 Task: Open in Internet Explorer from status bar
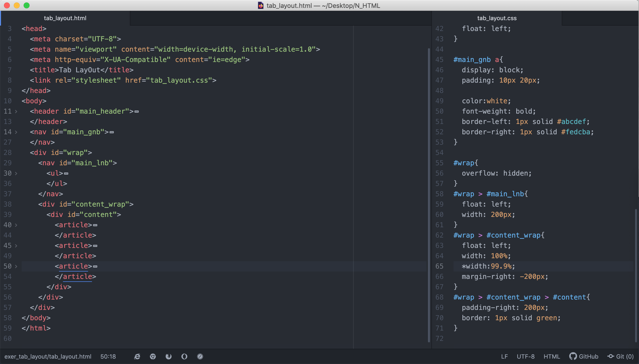tap(137, 357)
